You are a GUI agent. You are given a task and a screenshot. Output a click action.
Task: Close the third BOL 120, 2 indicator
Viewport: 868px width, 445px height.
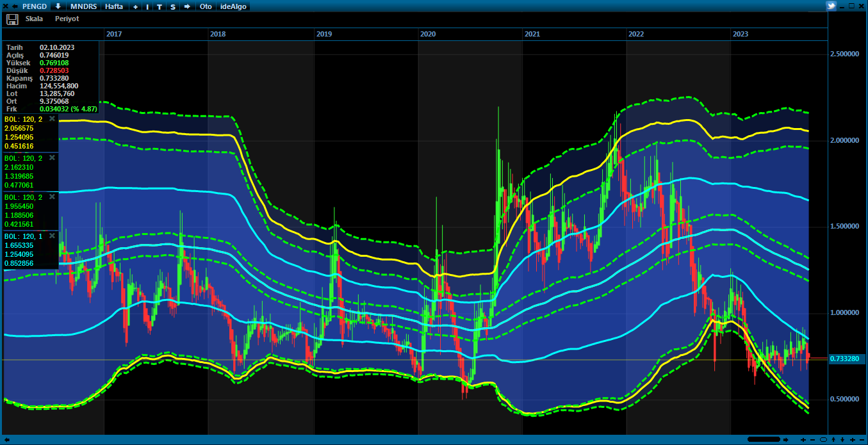point(53,197)
